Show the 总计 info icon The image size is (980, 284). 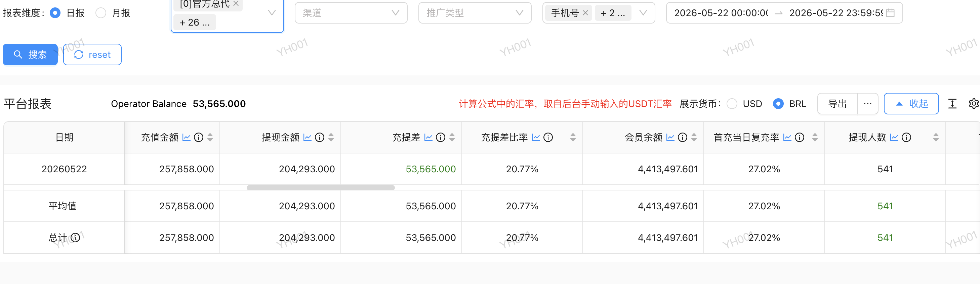(75, 238)
